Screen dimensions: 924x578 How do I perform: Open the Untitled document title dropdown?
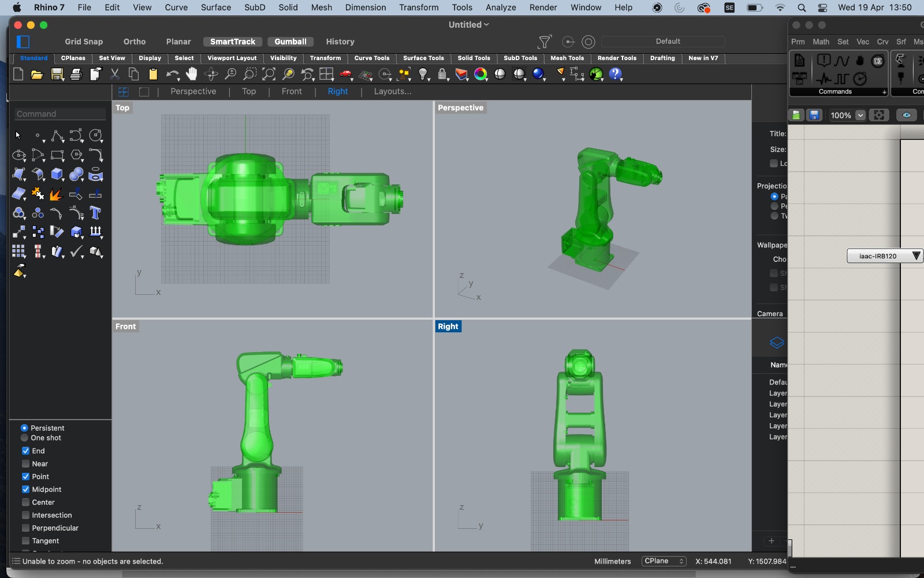click(x=469, y=25)
